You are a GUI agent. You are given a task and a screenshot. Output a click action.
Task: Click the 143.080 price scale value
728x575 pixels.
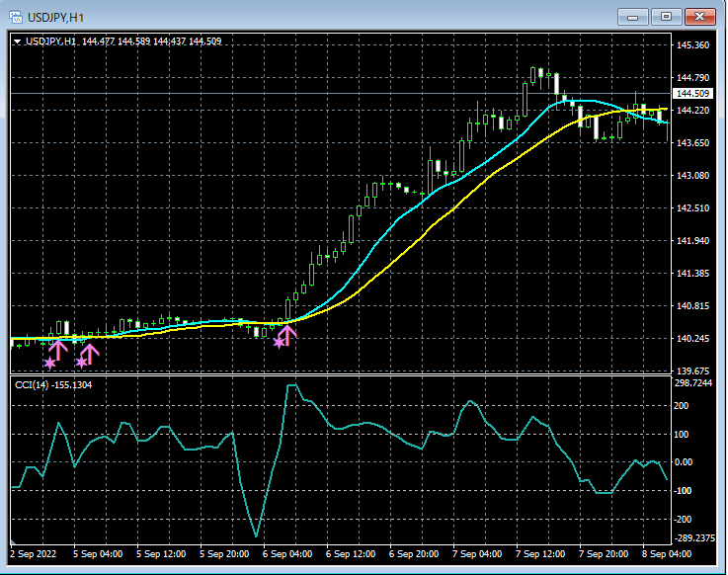point(692,175)
